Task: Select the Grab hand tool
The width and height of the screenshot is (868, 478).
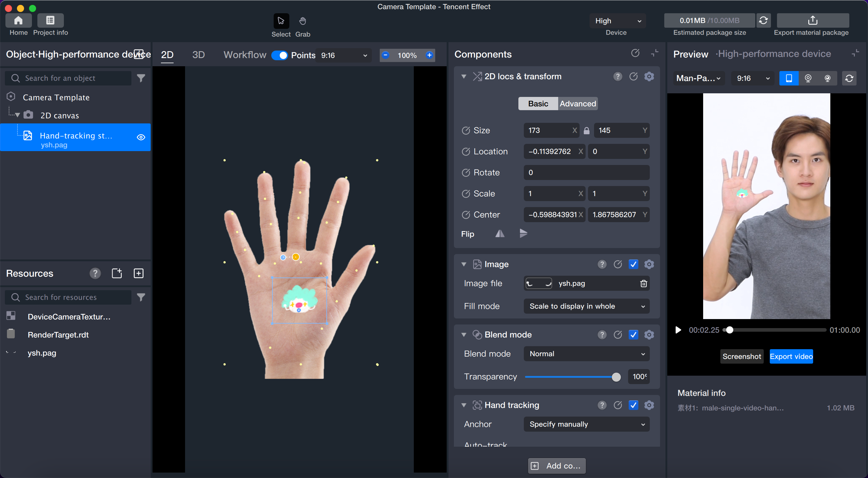Action: pos(302,21)
